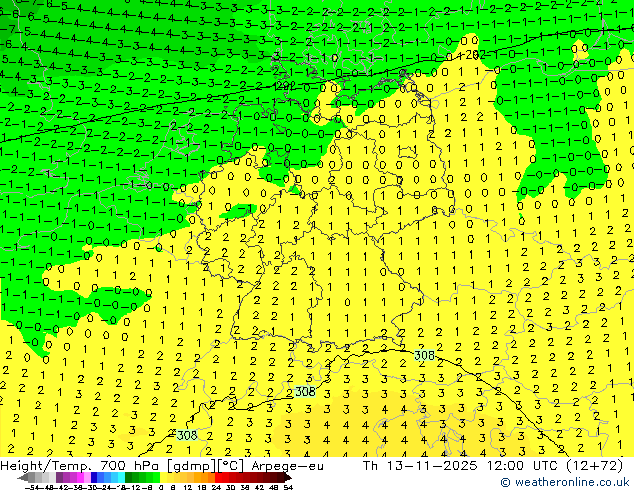Image resolution: width=634 pixels, height=490 pixels.
Task: Click the weatheronline.co.uk copyright link
Action: (565, 482)
